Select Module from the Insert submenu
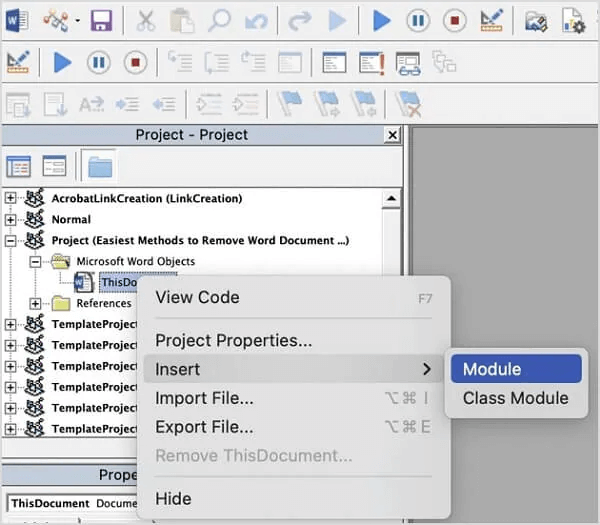Image resolution: width=600 pixels, height=525 pixels. tap(515, 369)
